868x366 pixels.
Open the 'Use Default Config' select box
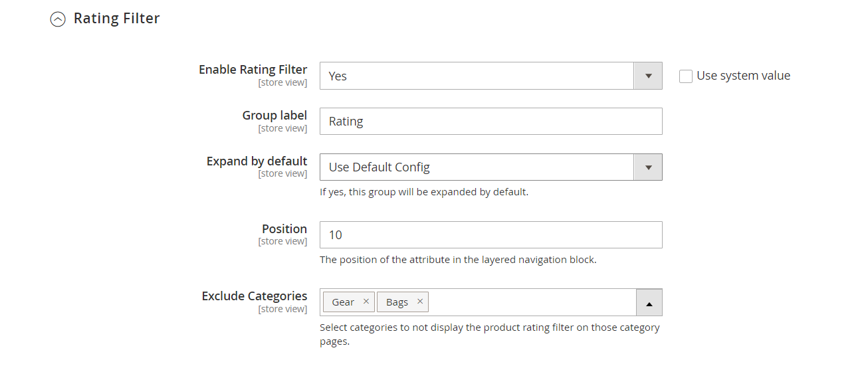(x=477, y=167)
